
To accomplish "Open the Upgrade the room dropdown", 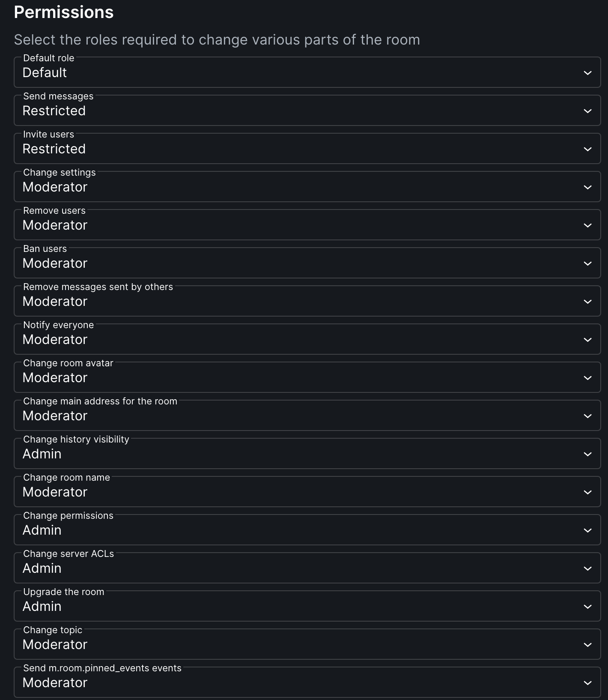I will (307, 606).
